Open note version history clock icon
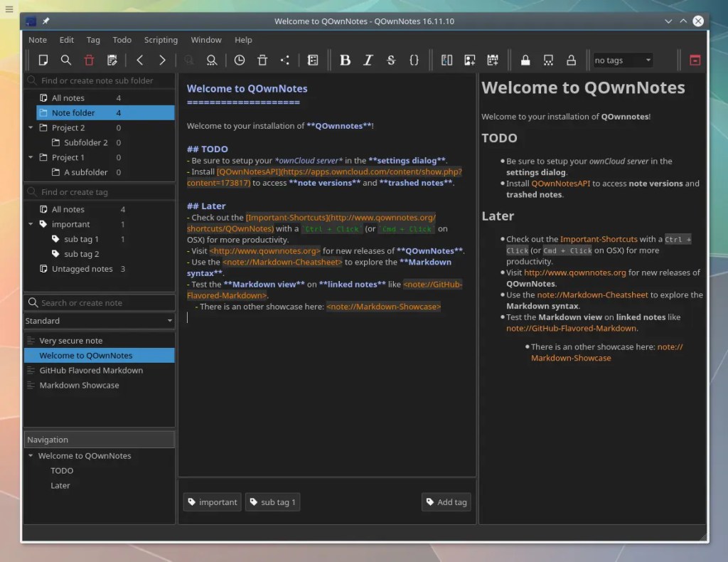 [240, 60]
